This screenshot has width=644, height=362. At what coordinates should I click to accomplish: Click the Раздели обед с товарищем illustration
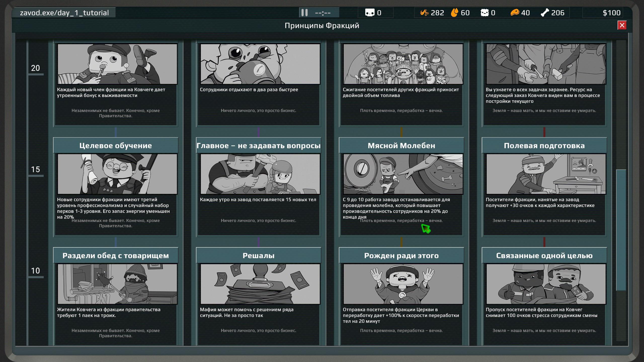click(117, 284)
